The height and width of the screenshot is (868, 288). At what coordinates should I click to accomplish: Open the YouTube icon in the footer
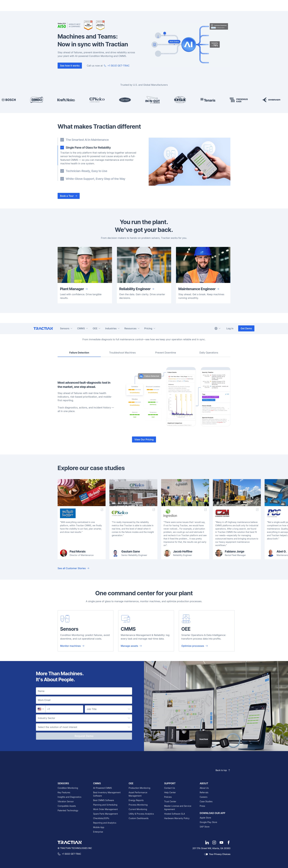[x=221, y=842]
